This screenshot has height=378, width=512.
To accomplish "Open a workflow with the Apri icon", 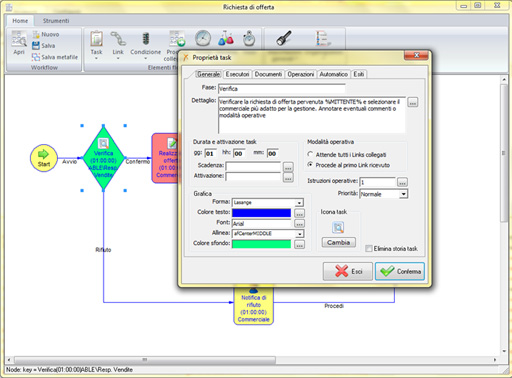I will [19, 43].
